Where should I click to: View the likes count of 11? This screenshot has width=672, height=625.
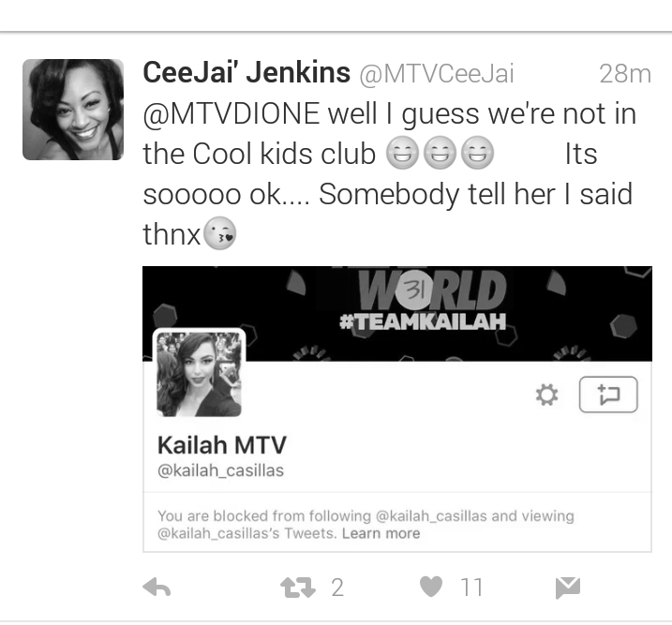471,588
